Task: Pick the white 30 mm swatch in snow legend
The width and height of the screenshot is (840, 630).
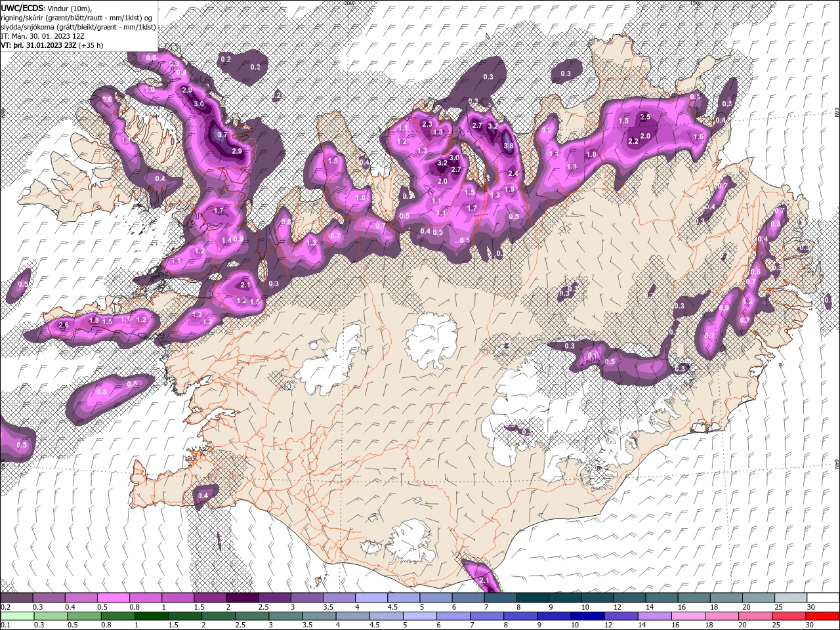Action: point(823,598)
